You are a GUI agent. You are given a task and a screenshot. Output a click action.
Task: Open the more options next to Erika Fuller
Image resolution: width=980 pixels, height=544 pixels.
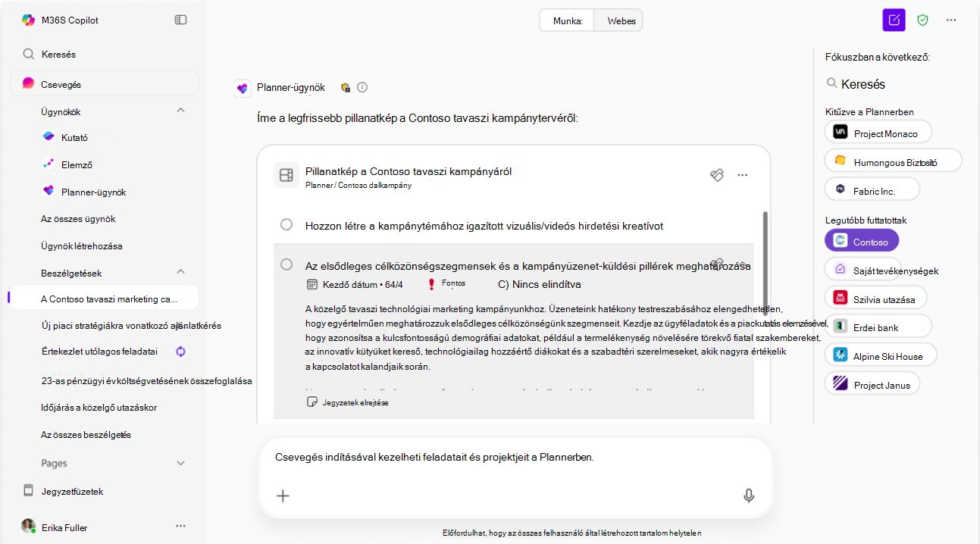coord(180,525)
